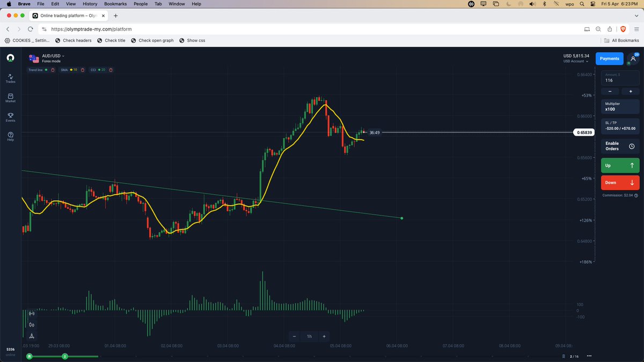Open the drawing tools compass icon
The height and width of the screenshot is (362, 644).
pyautogui.click(x=32, y=336)
